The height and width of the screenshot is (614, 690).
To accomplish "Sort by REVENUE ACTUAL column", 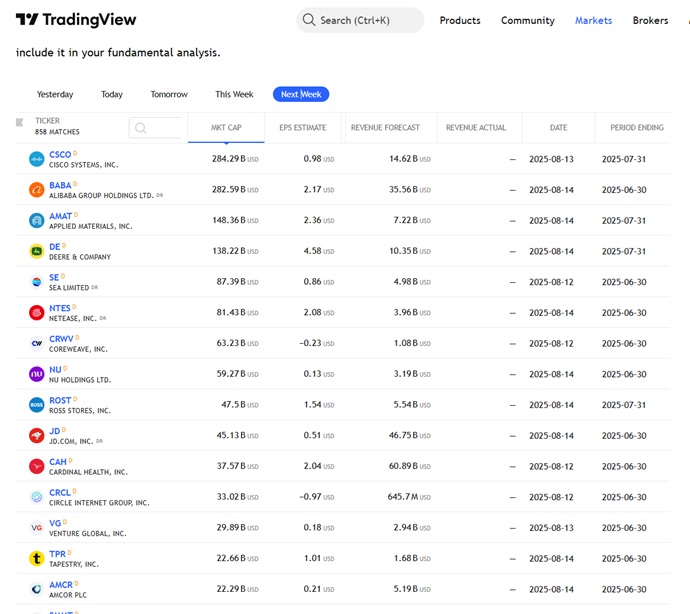I will point(476,128).
